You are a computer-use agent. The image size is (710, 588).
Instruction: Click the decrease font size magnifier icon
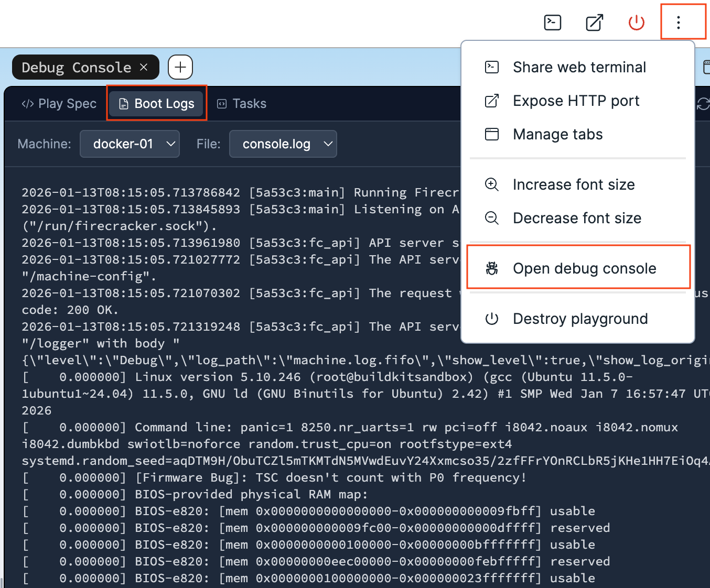tap(492, 218)
